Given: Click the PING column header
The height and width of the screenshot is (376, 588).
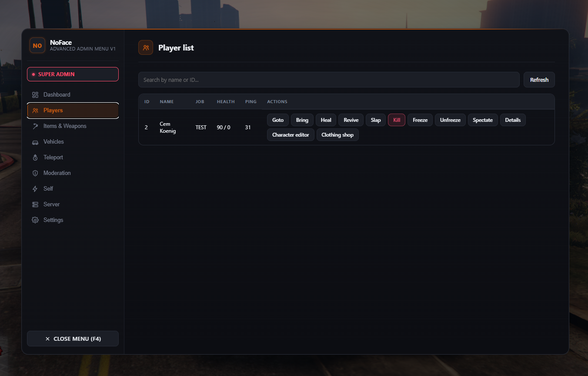Looking at the screenshot, I should tap(251, 102).
